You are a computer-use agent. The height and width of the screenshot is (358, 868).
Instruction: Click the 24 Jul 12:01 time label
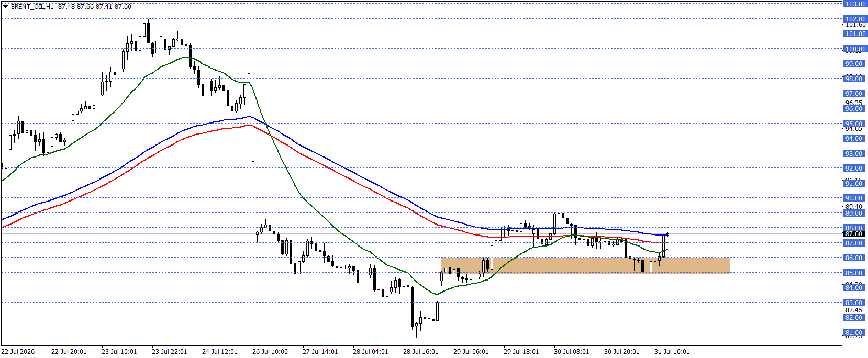tap(219, 351)
